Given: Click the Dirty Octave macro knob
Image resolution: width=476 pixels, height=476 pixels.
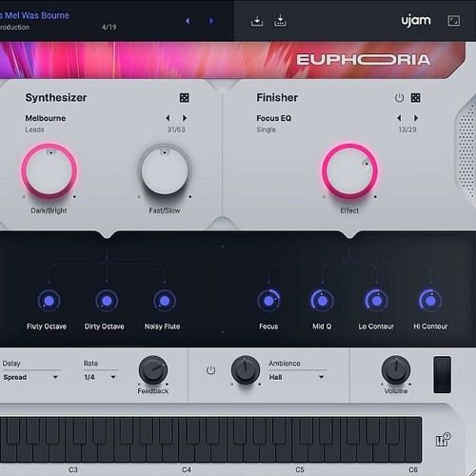Looking at the screenshot, I should (107, 301).
